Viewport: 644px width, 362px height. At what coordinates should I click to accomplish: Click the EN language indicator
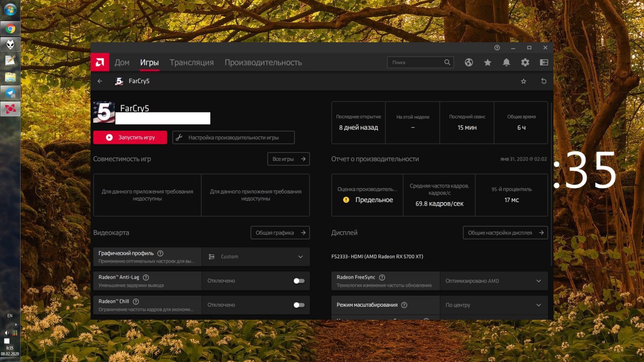[x=10, y=315]
